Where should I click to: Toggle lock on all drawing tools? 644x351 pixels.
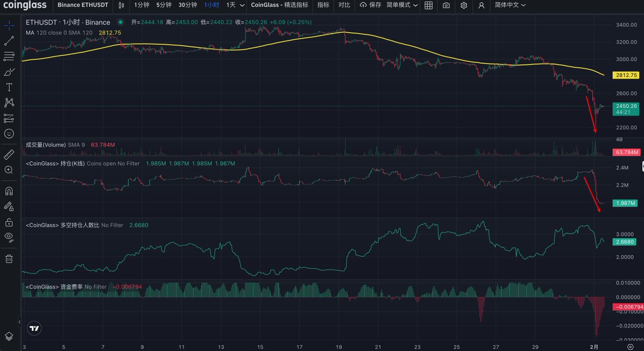pos(9,222)
